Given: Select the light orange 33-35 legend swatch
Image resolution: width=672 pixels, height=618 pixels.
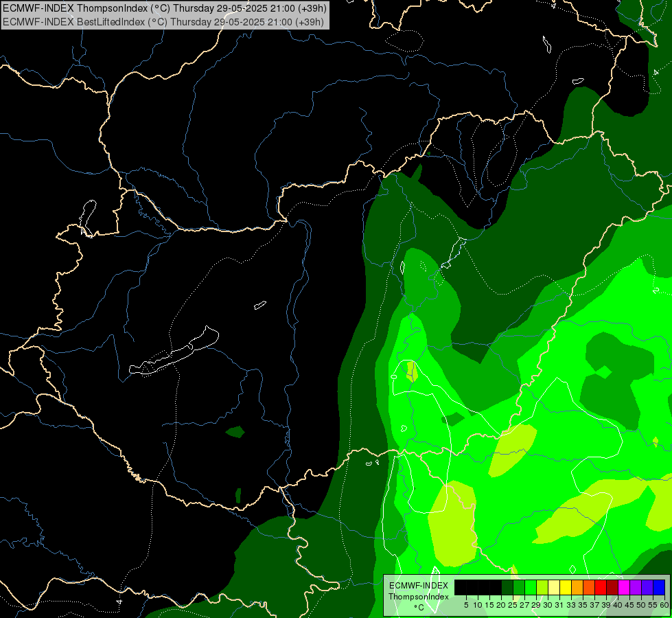Looking at the screenshot, I should pos(577,587).
